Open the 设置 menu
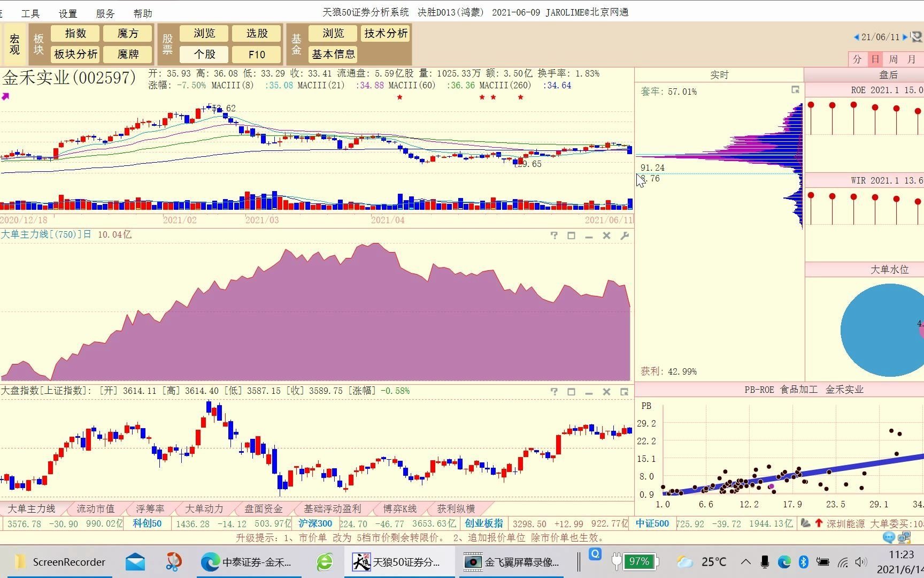 (68, 13)
